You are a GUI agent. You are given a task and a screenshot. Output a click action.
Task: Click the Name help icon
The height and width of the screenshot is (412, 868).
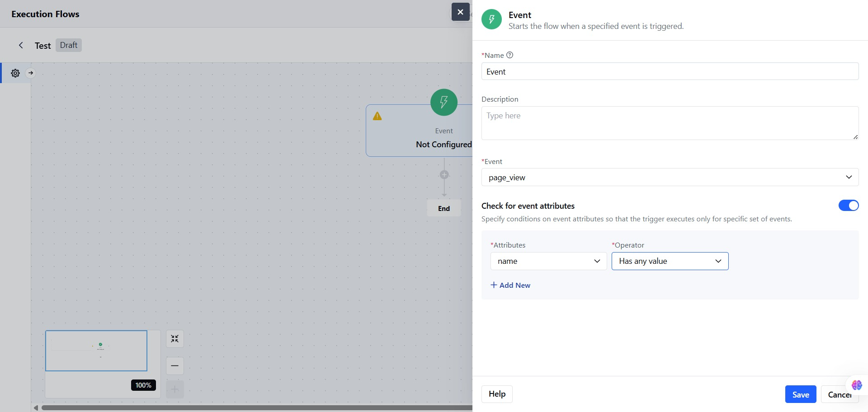tap(510, 55)
